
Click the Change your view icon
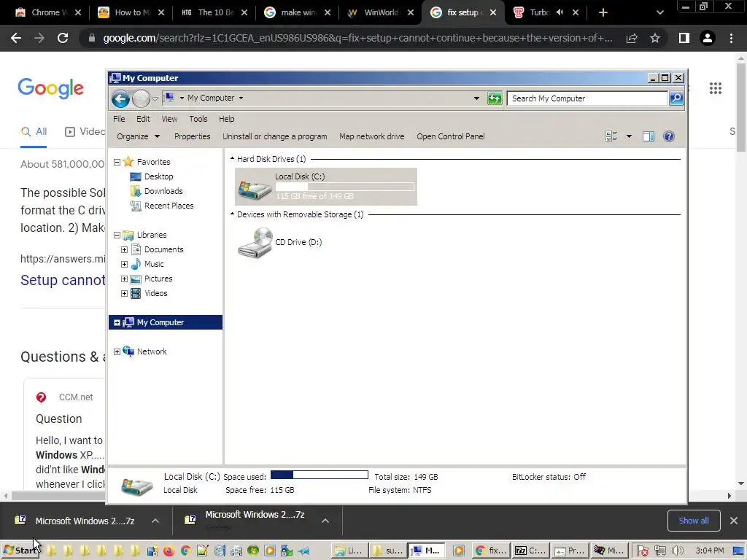click(x=611, y=136)
